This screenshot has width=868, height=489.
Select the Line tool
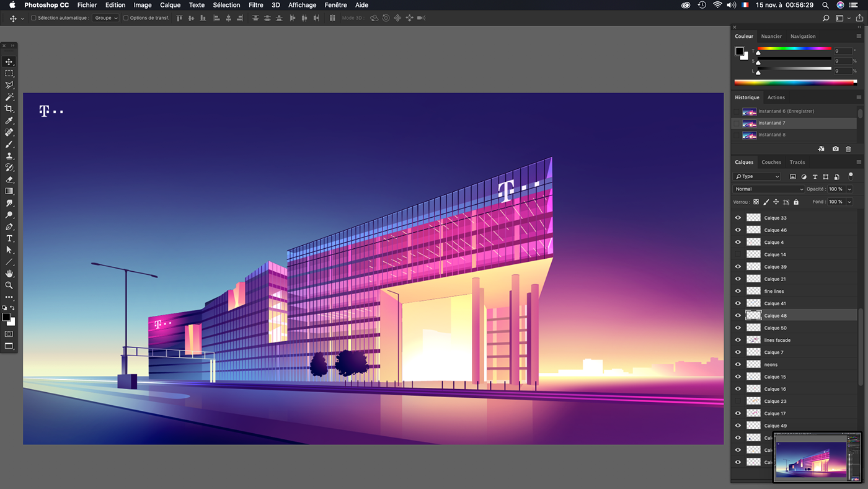pos(9,262)
